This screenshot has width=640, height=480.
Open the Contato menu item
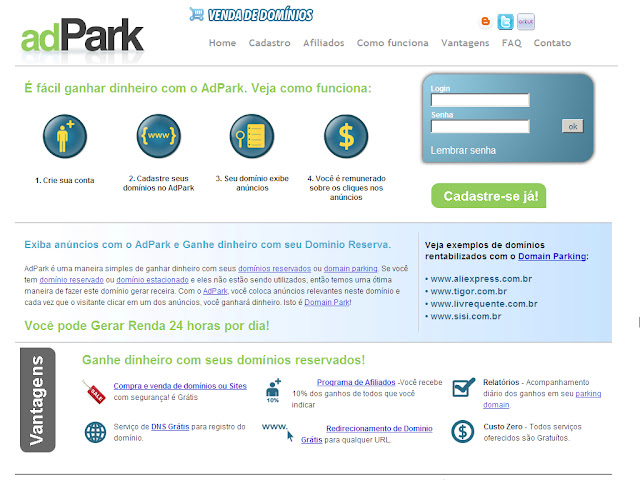(x=552, y=43)
